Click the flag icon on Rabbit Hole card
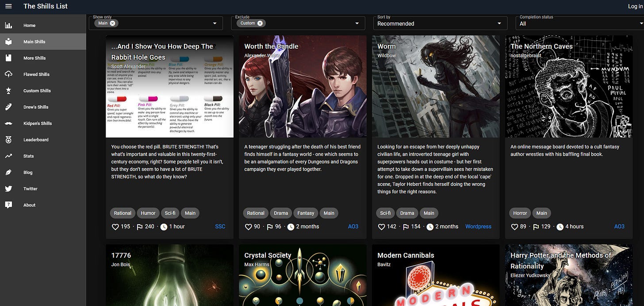 click(139, 227)
